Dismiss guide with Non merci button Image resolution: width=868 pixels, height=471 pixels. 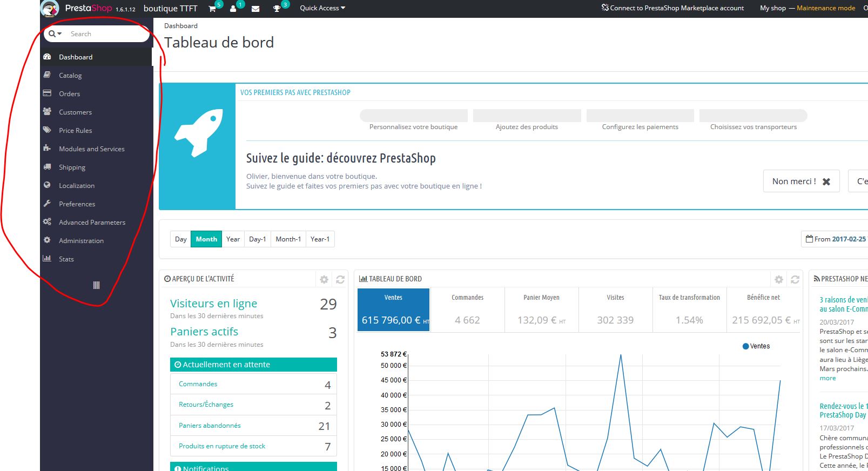(802, 181)
